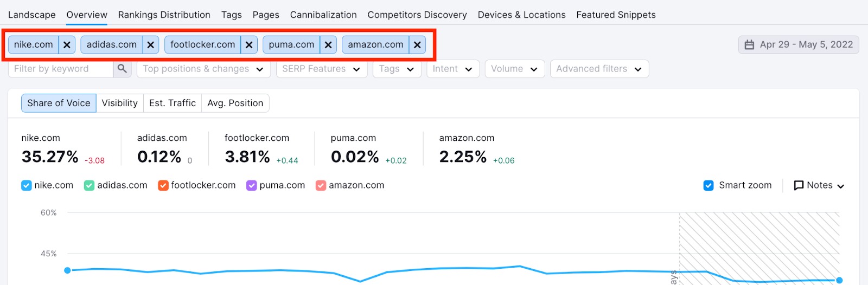Remove adidas.com domain chip
Viewport: 868px width, 285px height.
tap(151, 45)
